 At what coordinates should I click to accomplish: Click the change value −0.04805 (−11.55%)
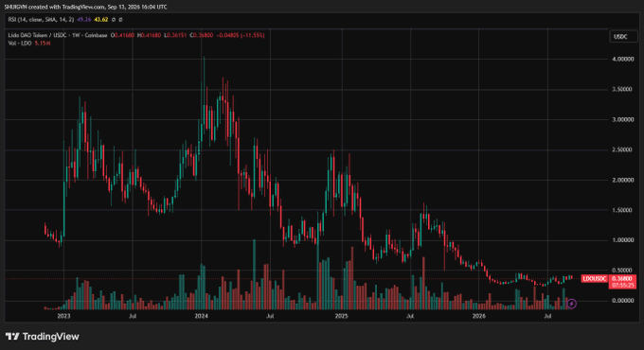(241, 35)
